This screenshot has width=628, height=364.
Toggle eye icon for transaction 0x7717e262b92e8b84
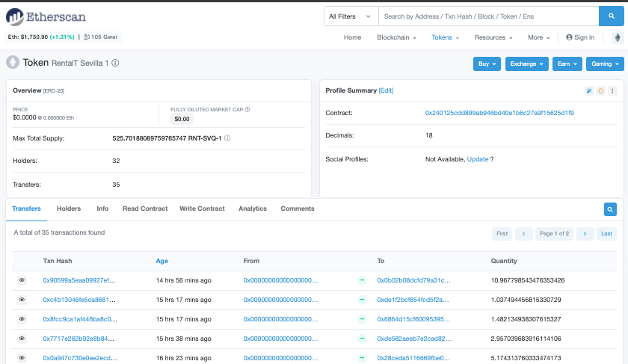click(22, 339)
